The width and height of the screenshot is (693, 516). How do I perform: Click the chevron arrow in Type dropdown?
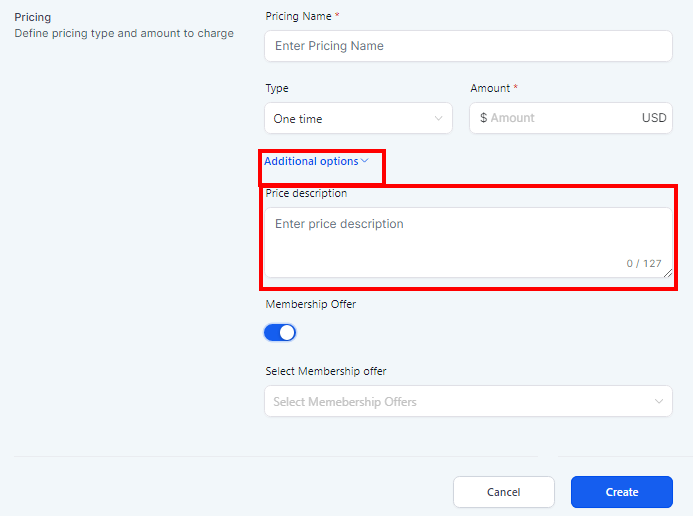coord(438,119)
